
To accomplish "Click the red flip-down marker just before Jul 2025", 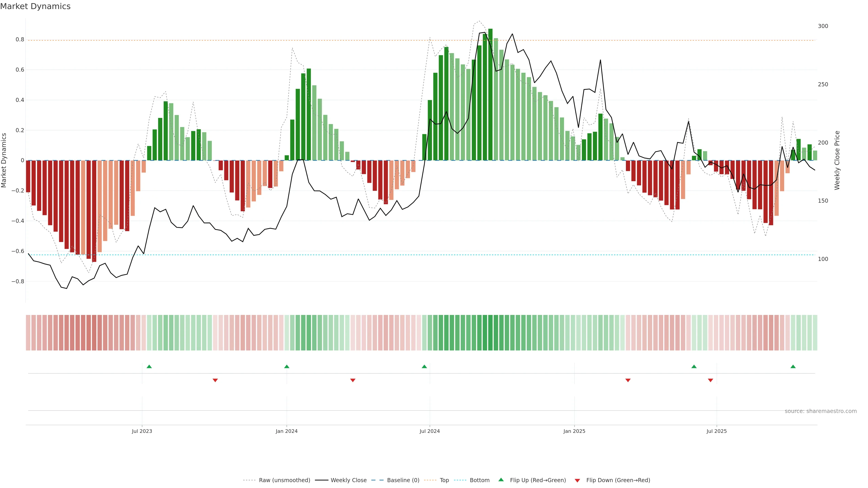I will coord(710,380).
